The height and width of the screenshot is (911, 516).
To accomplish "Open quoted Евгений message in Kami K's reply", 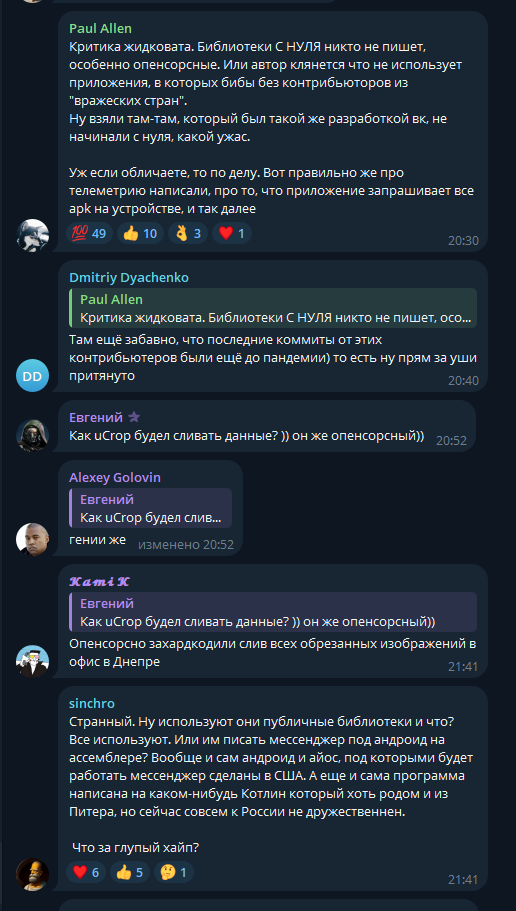I will click(273, 612).
